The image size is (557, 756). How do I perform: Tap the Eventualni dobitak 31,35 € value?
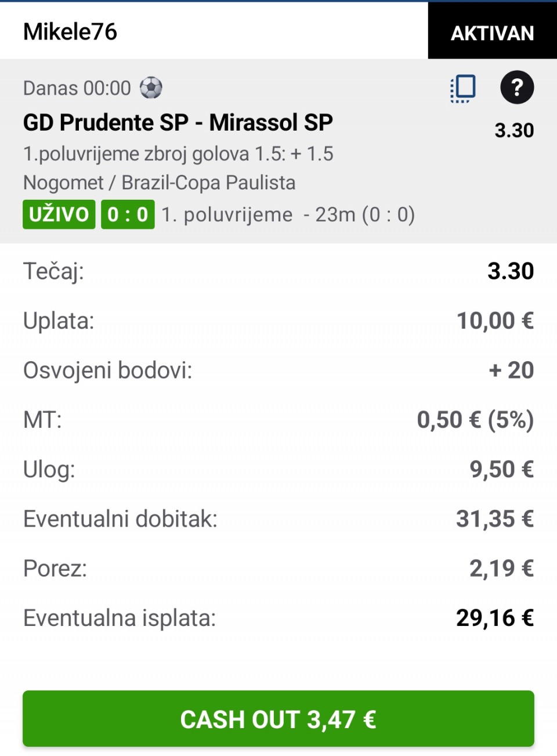pyautogui.click(x=494, y=519)
